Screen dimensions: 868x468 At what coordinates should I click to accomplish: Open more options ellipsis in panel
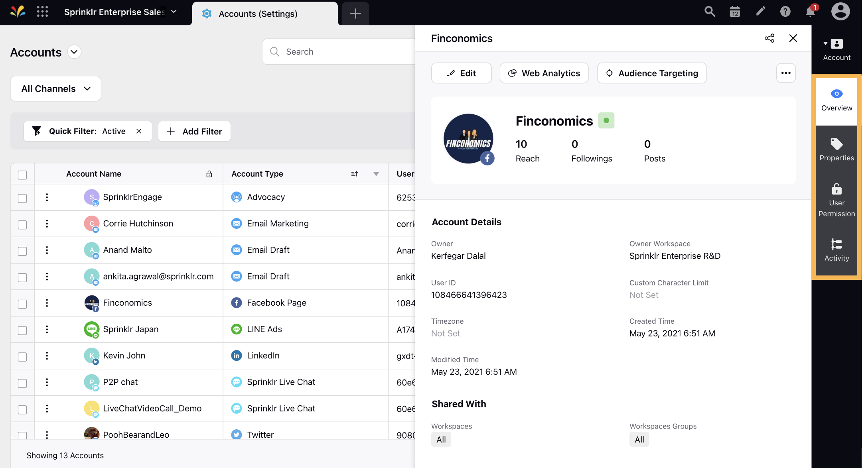coord(786,73)
